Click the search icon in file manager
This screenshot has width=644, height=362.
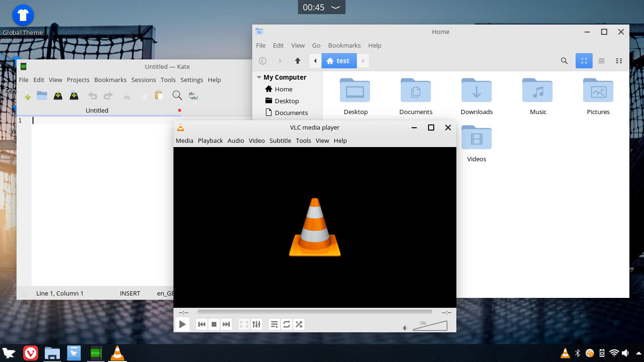coord(564,61)
